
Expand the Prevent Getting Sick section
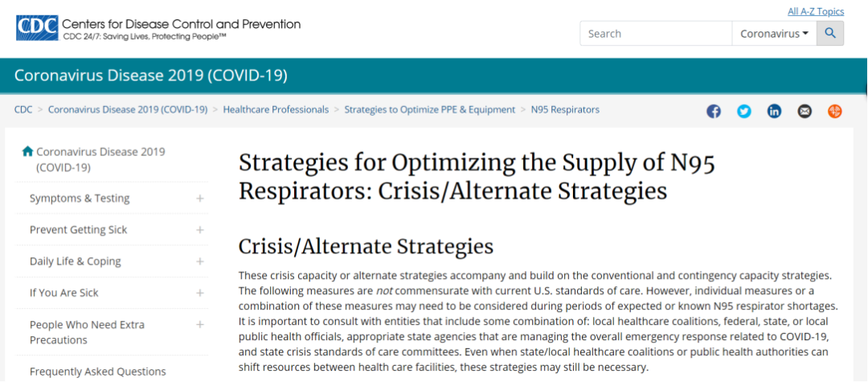200,230
